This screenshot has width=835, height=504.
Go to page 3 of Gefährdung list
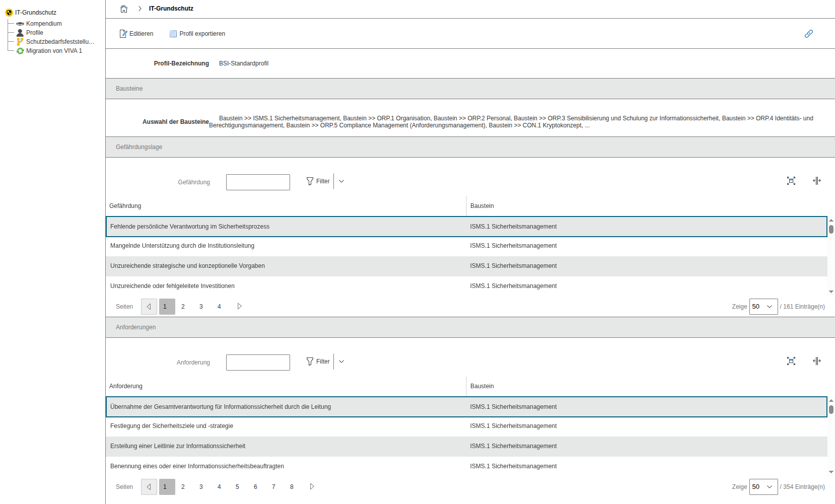(x=201, y=307)
